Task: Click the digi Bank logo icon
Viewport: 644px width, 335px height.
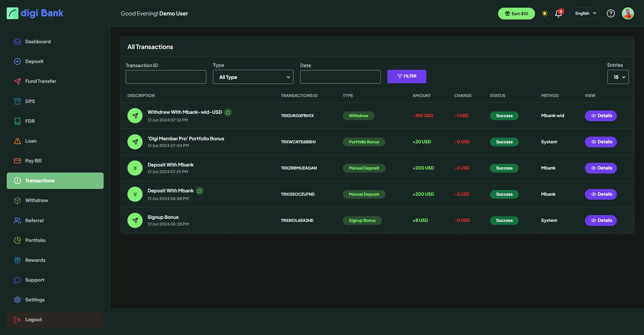Action: coord(12,13)
